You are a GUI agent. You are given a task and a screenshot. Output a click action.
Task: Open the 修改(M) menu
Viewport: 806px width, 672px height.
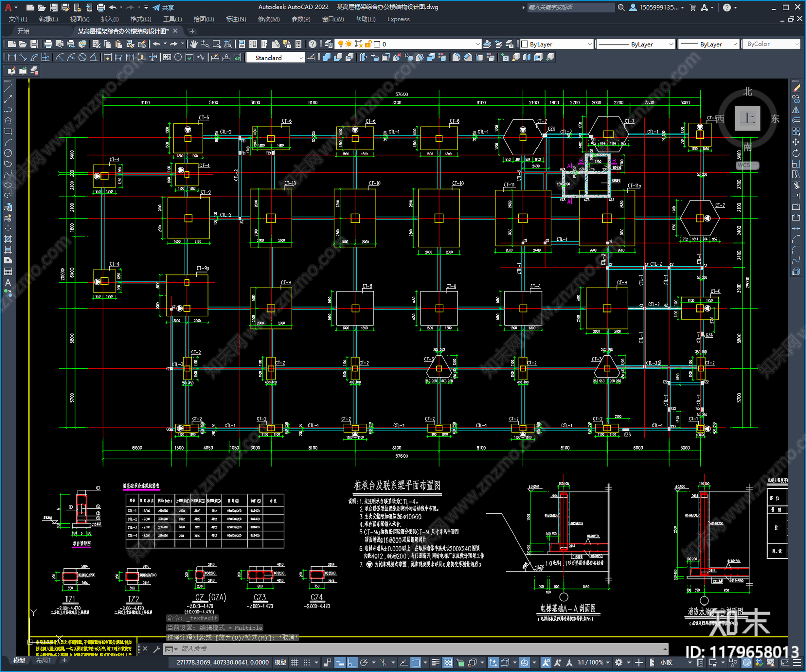tap(268, 19)
